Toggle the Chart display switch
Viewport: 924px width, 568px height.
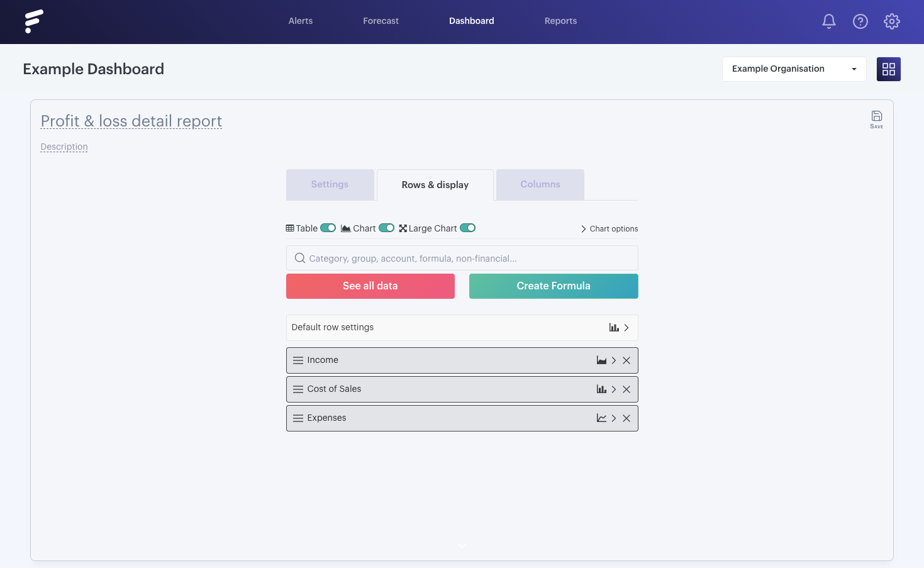click(386, 228)
